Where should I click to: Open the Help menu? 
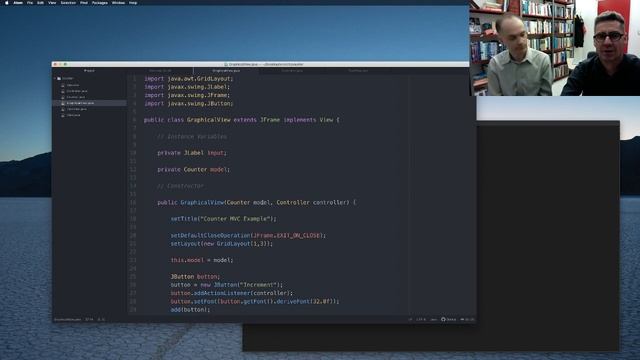[133, 2]
